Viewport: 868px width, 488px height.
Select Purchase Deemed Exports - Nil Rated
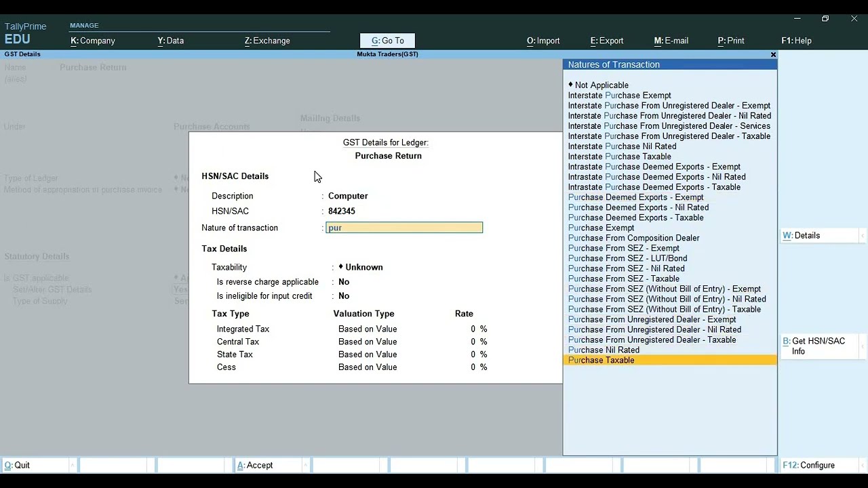click(x=670, y=207)
